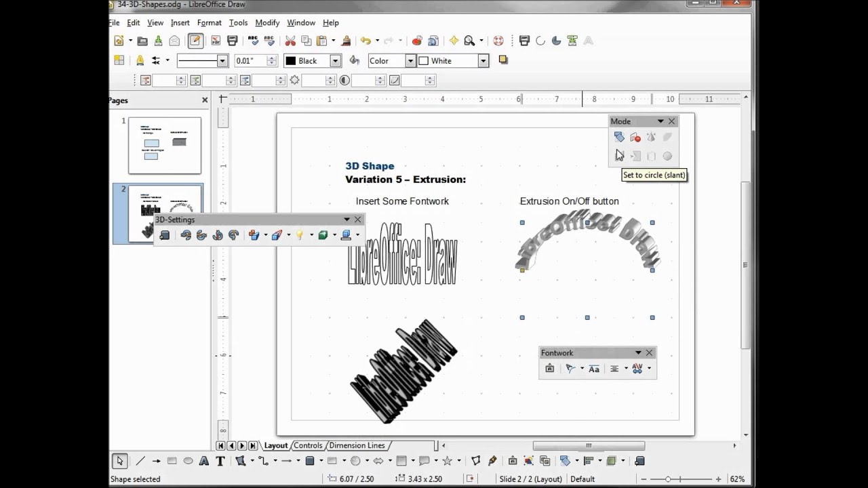Click Tilt Right in 3D-Settings toolbar

pos(234,235)
